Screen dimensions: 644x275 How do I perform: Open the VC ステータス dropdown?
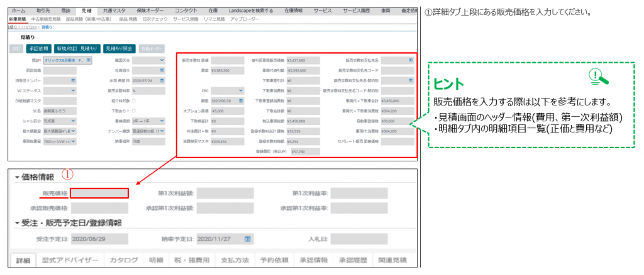[x=73, y=90]
